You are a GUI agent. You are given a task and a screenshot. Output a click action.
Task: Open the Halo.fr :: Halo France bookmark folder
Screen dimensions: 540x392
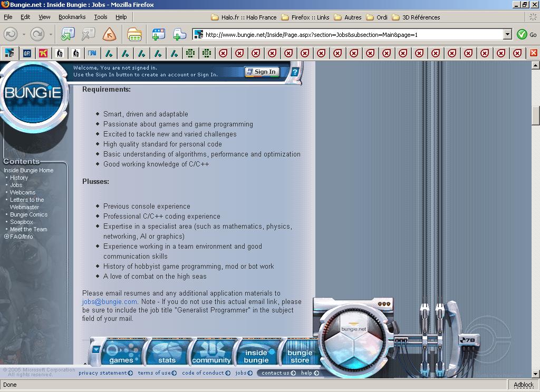point(244,17)
